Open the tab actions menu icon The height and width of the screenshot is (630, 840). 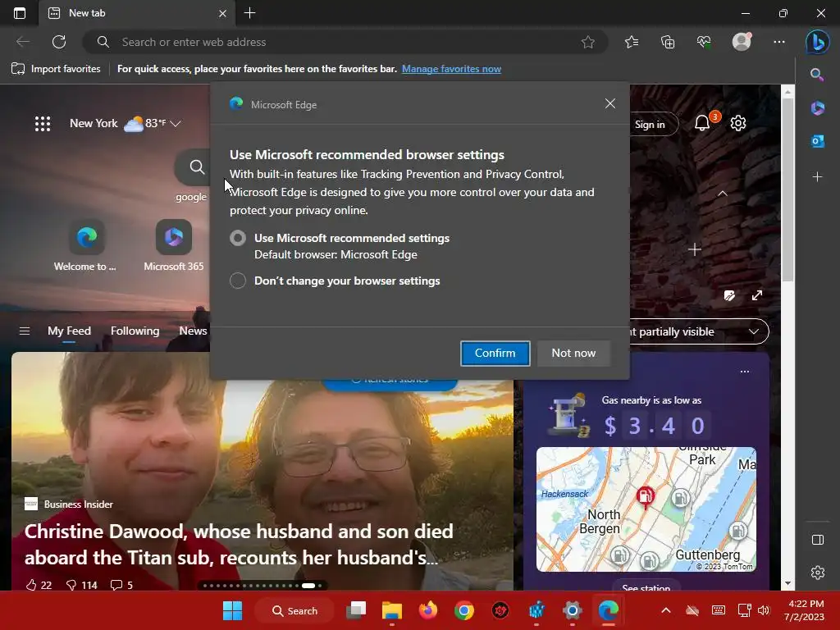click(x=20, y=13)
